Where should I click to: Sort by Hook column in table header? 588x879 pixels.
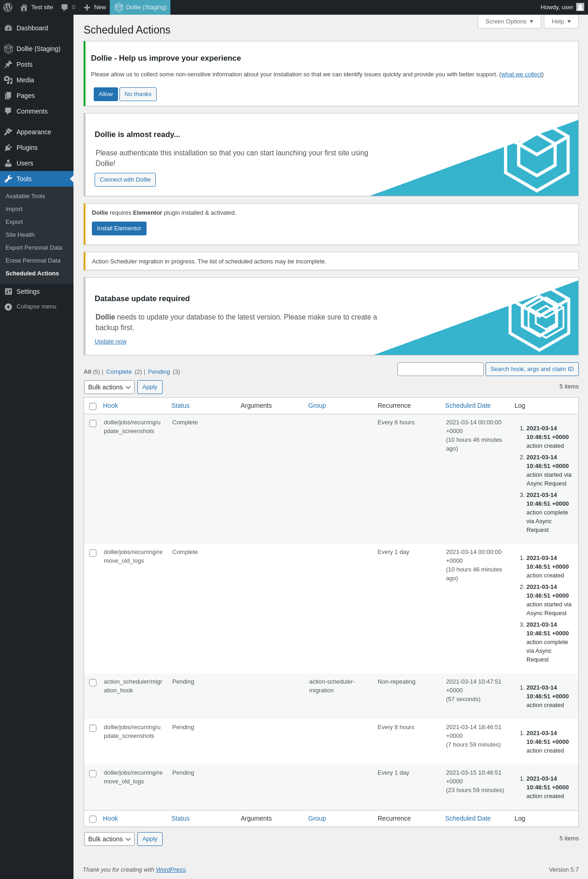[110, 405]
